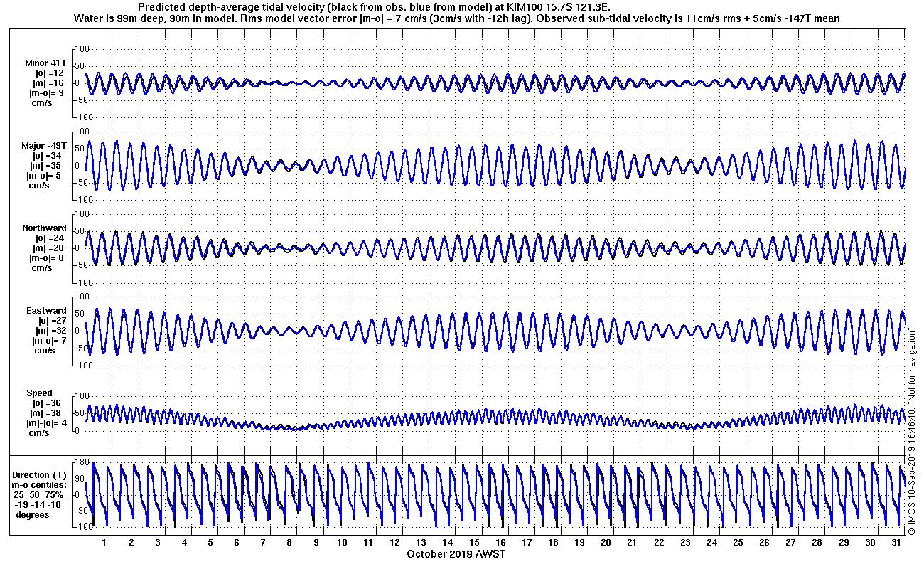This screenshot has height=569, width=924.
Task: Click day '13' on the date axis
Action: coord(421,543)
